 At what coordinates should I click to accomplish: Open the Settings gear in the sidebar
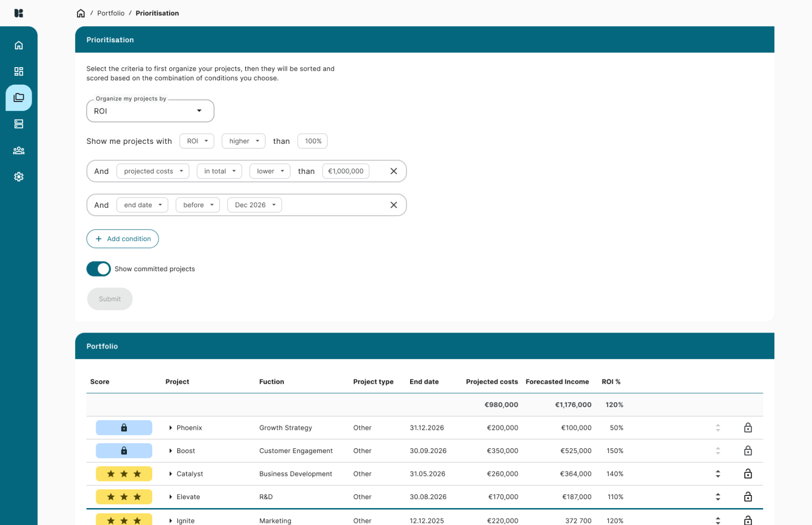[x=19, y=177]
